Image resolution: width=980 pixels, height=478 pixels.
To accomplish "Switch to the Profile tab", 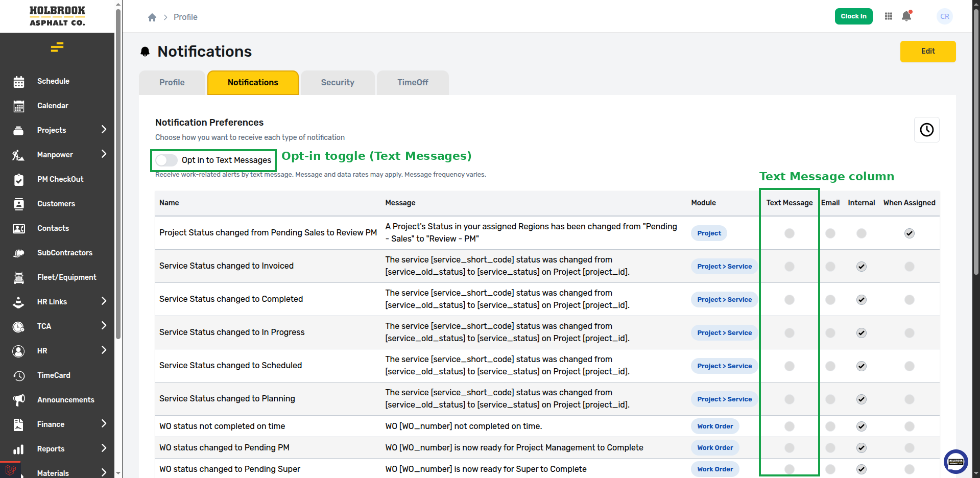I will 172,83.
